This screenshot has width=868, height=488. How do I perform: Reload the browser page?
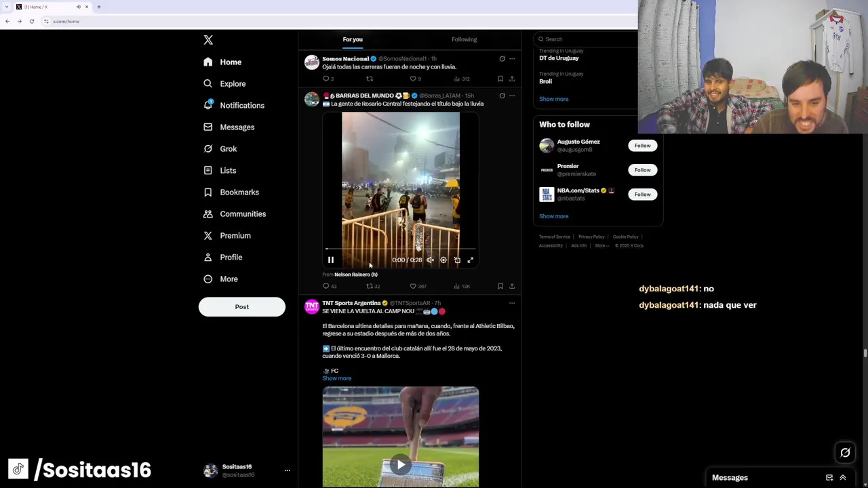point(31,21)
